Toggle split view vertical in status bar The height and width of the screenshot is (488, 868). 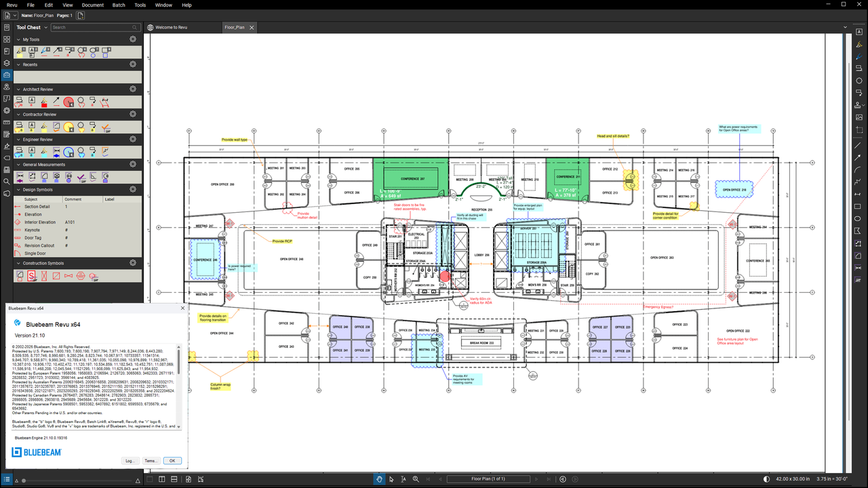point(162,479)
